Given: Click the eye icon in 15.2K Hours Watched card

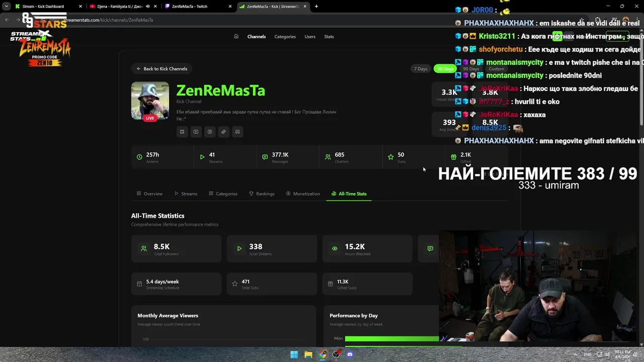Looking at the screenshot, I should tap(335, 248).
